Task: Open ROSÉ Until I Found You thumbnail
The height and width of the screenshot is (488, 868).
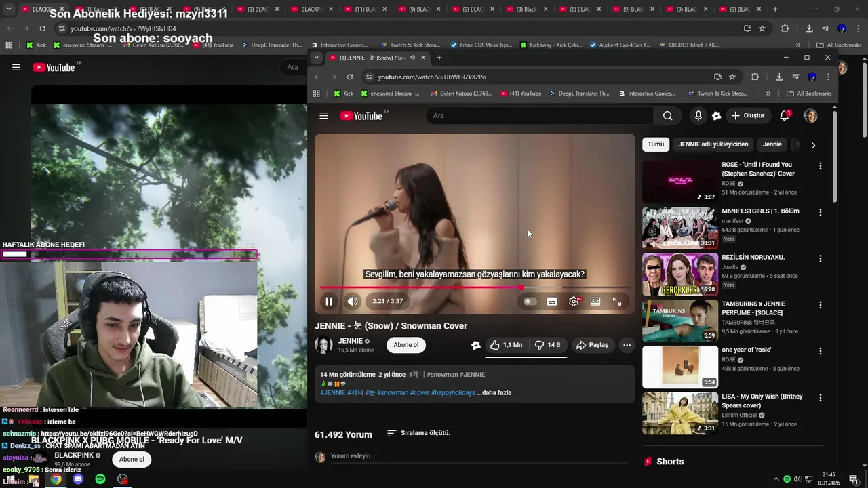Action: 680,182
